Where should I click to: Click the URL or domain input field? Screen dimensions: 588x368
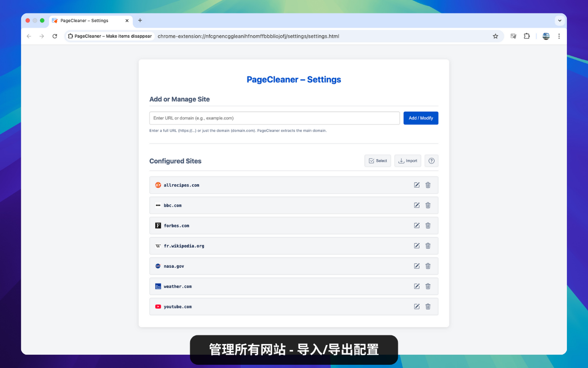coord(274,118)
